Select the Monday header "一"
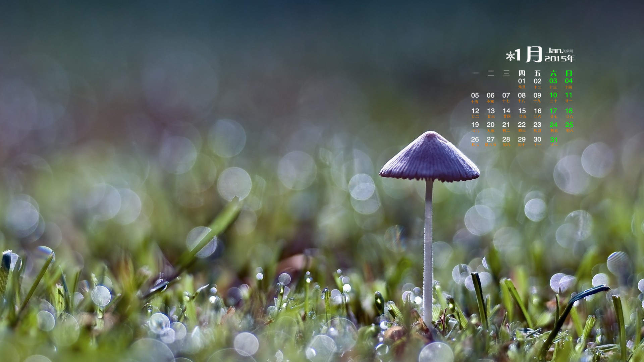Screen dimensions: 644x362 [x=475, y=73]
